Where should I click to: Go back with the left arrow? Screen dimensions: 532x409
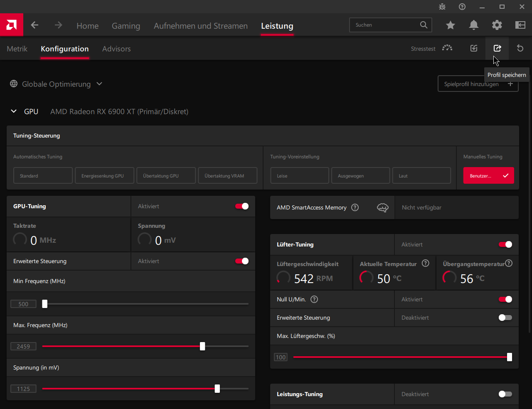point(34,25)
